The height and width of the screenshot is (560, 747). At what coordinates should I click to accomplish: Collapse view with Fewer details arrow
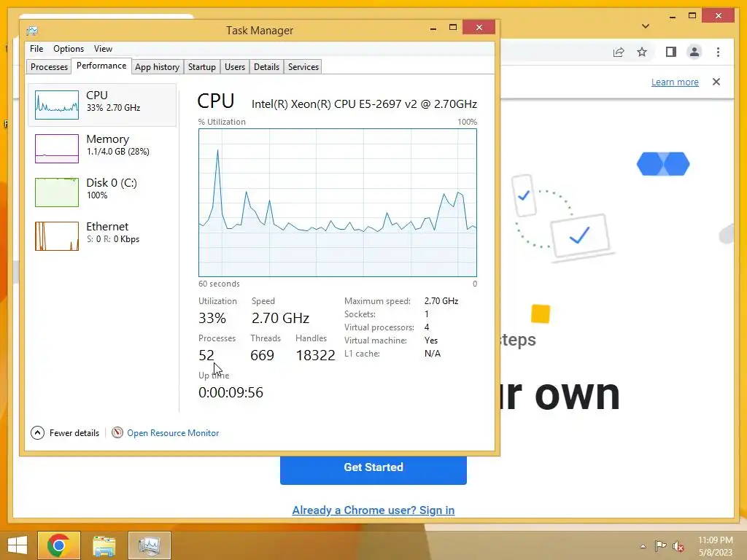click(38, 433)
